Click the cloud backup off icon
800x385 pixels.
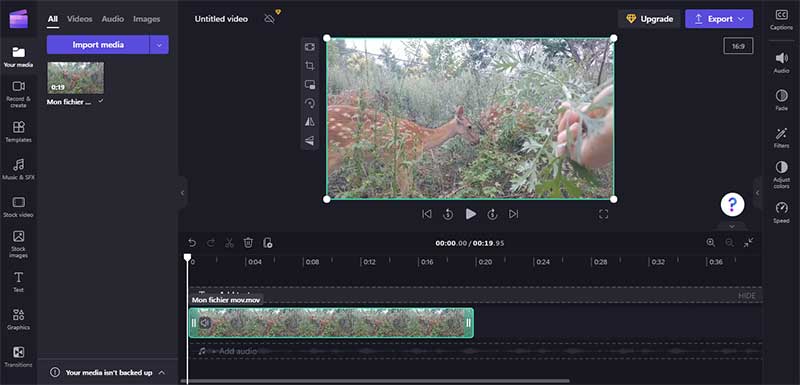270,18
